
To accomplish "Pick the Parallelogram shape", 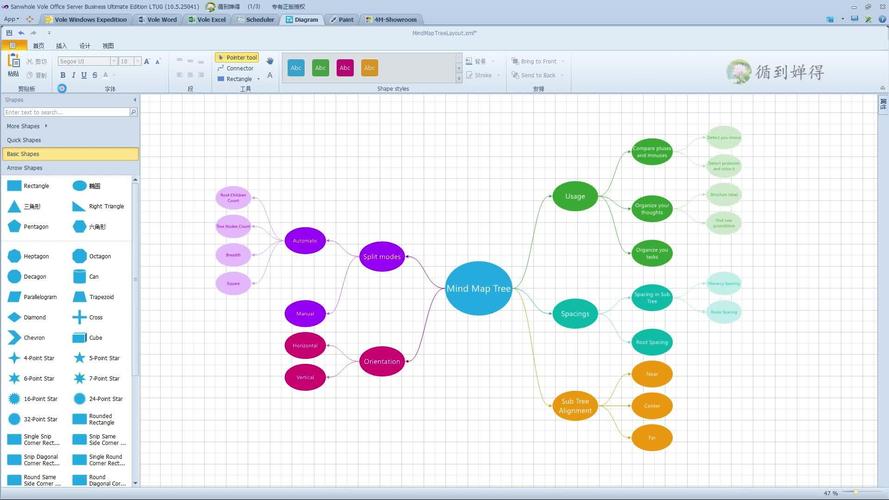I will coord(33,297).
